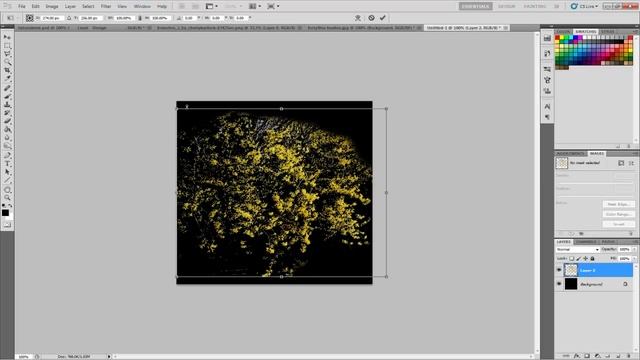Select the Eraser tool
640x360 pixels.
coord(7,121)
